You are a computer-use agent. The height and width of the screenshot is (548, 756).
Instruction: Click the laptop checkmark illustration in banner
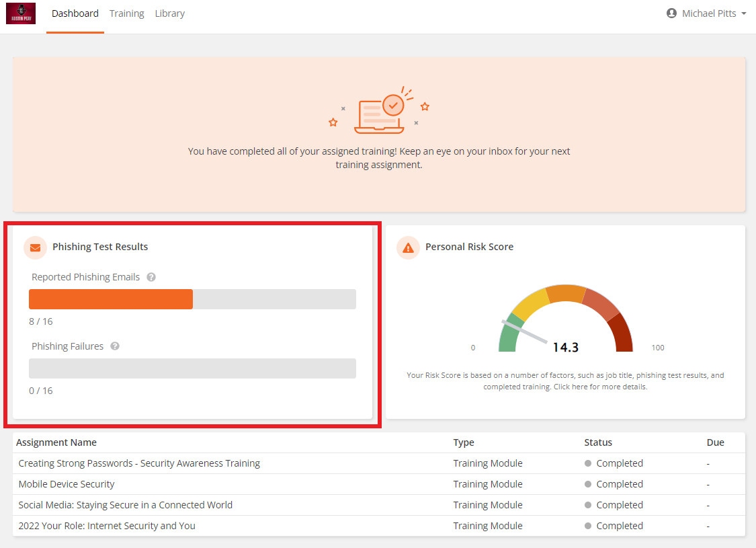point(380,109)
